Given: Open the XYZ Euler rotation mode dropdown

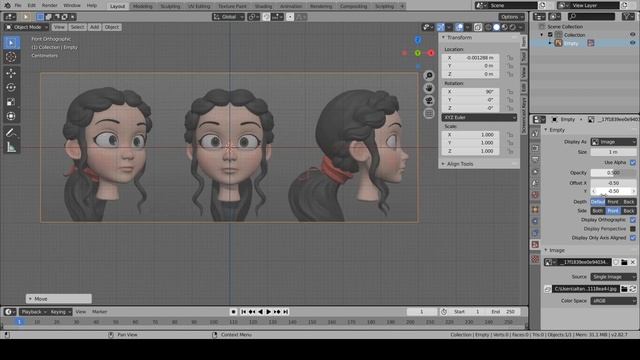Looking at the screenshot, I should point(479,118).
